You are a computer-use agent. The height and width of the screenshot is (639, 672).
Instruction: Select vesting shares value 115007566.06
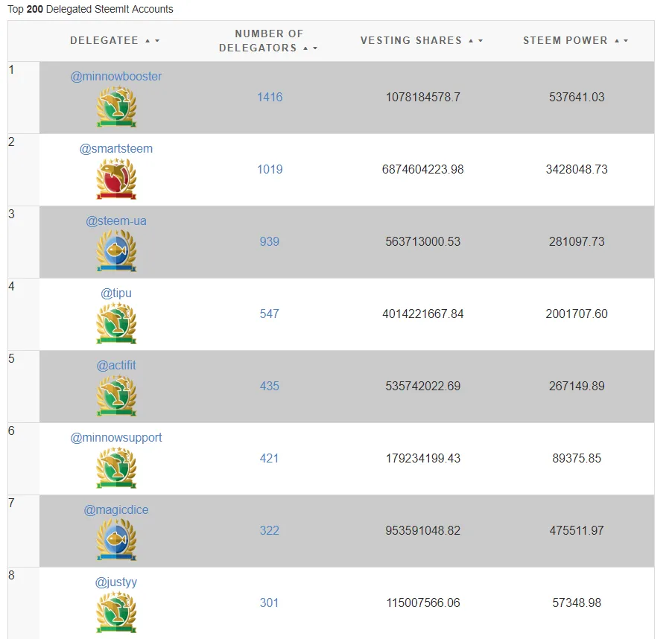[x=423, y=603]
